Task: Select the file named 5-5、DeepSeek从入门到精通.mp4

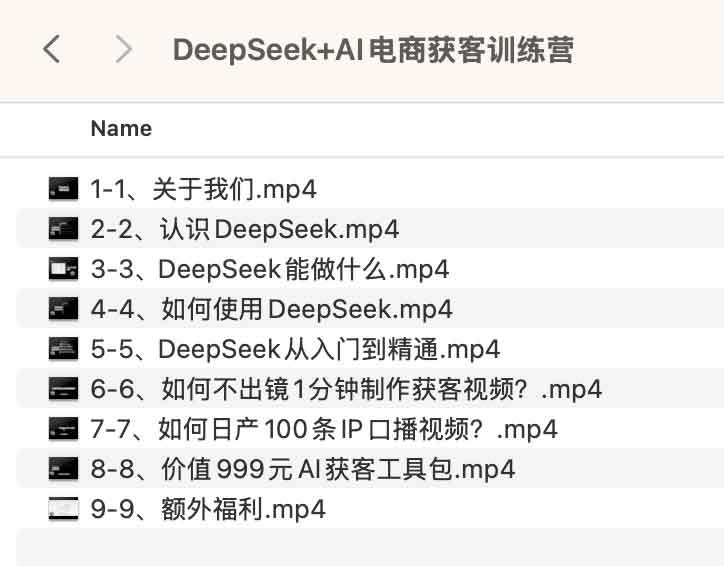Action: (x=295, y=349)
